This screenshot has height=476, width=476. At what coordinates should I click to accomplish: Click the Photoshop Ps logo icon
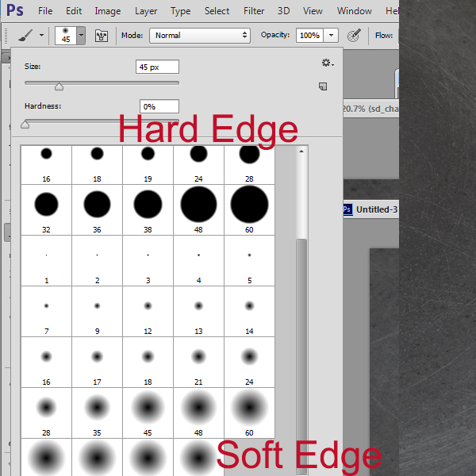coord(15,10)
